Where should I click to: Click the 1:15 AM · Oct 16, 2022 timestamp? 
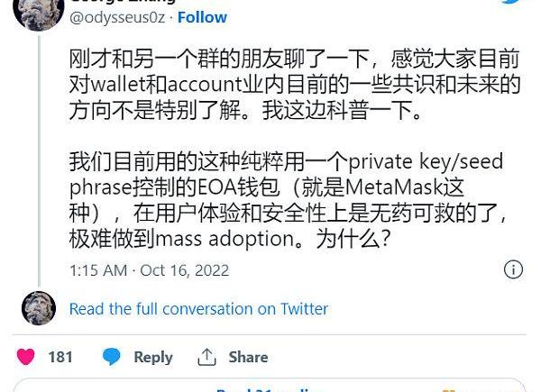pos(149,270)
